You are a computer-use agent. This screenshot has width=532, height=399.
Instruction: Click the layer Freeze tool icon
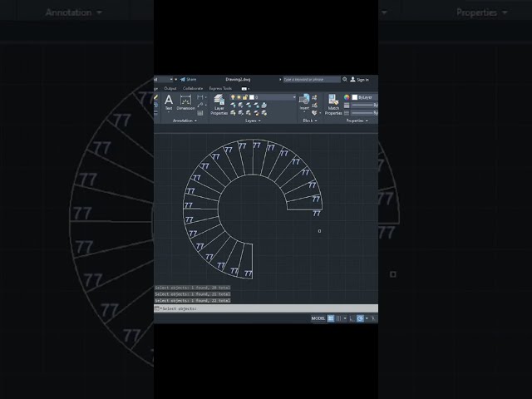click(x=249, y=105)
